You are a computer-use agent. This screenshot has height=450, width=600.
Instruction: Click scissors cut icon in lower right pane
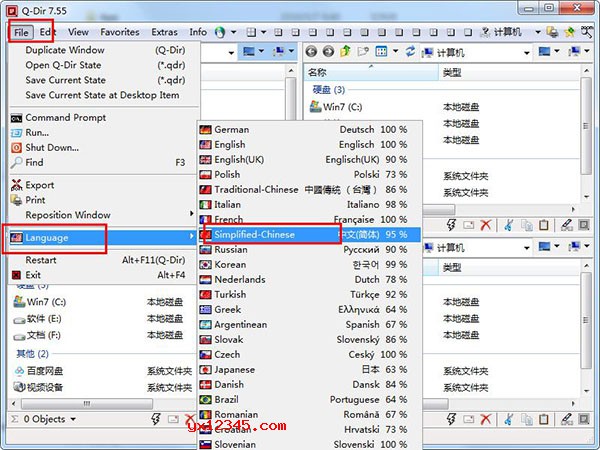click(x=508, y=419)
